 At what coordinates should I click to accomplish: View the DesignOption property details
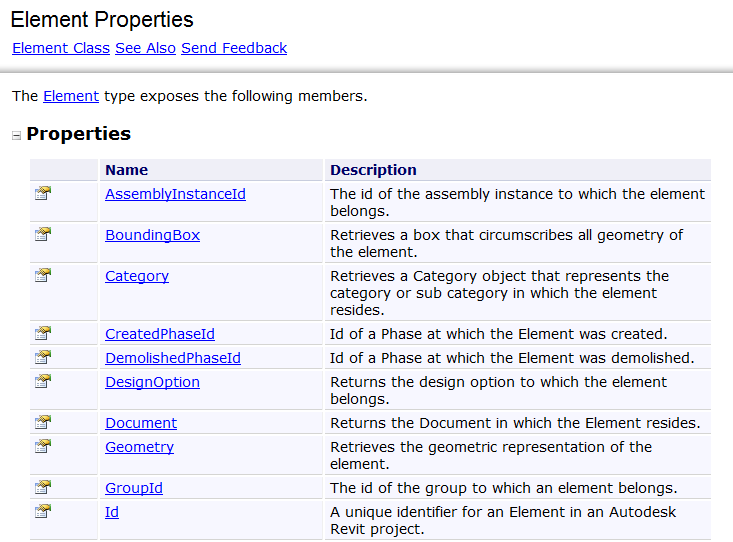(152, 383)
